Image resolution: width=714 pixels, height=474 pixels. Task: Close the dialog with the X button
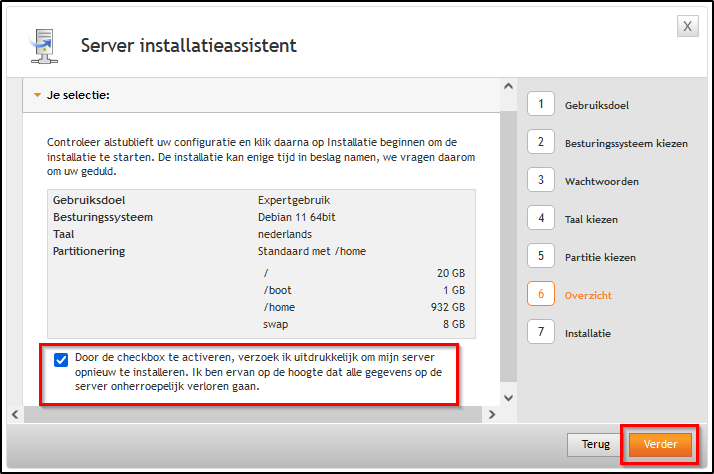[x=688, y=27]
